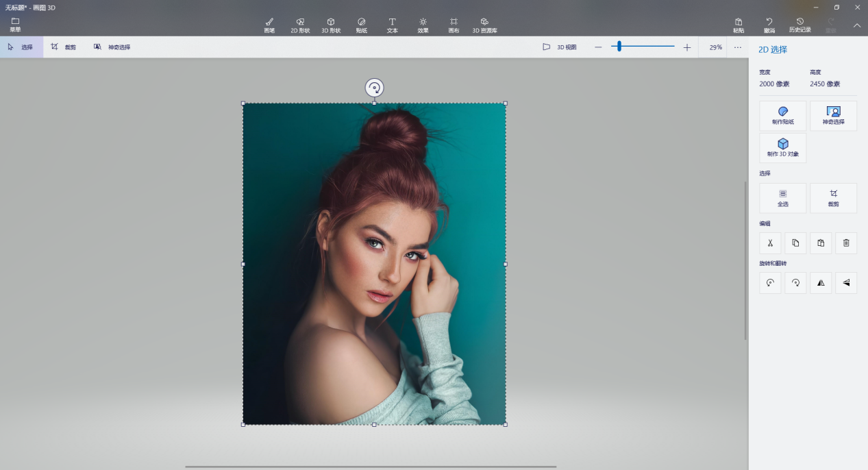The width and height of the screenshot is (868, 470).
Task: Toggle the 3D 视图 view mode
Action: (560, 47)
